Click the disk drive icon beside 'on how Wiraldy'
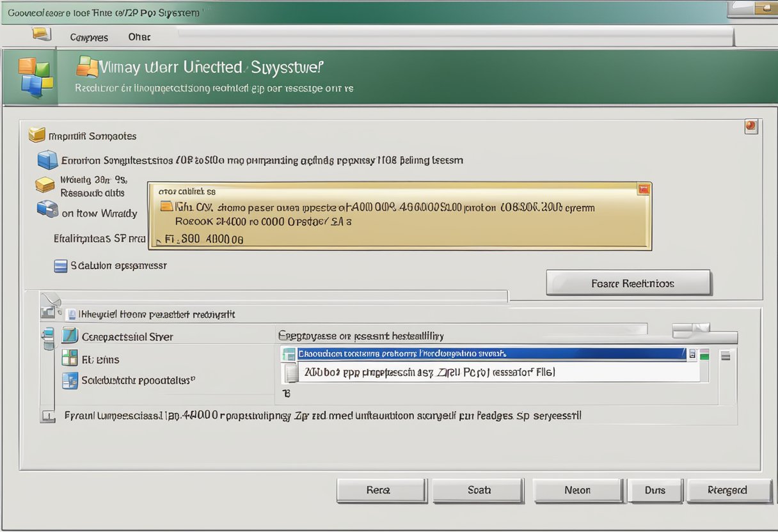Viewport: 778px width, 532px height. [47, 208]
